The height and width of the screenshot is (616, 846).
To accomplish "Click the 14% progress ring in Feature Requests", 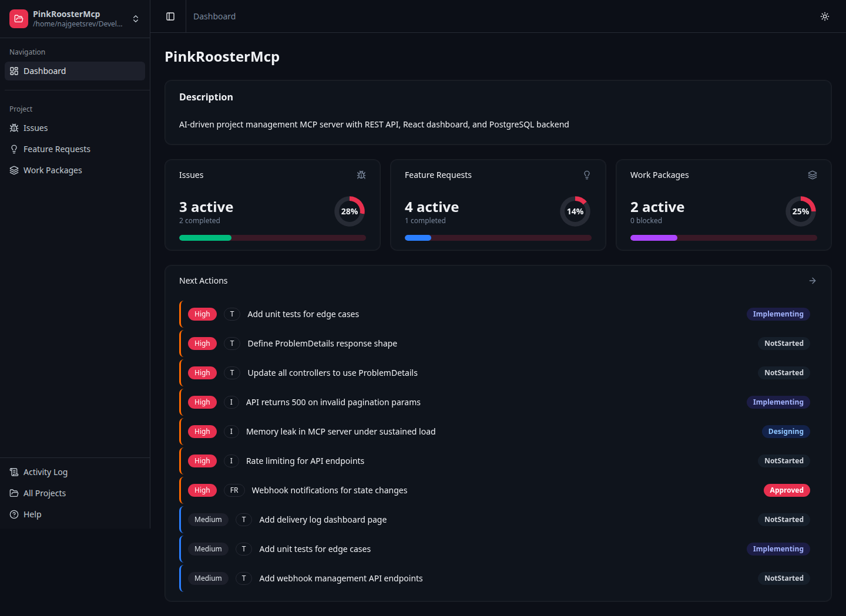I will click(575, 211).
